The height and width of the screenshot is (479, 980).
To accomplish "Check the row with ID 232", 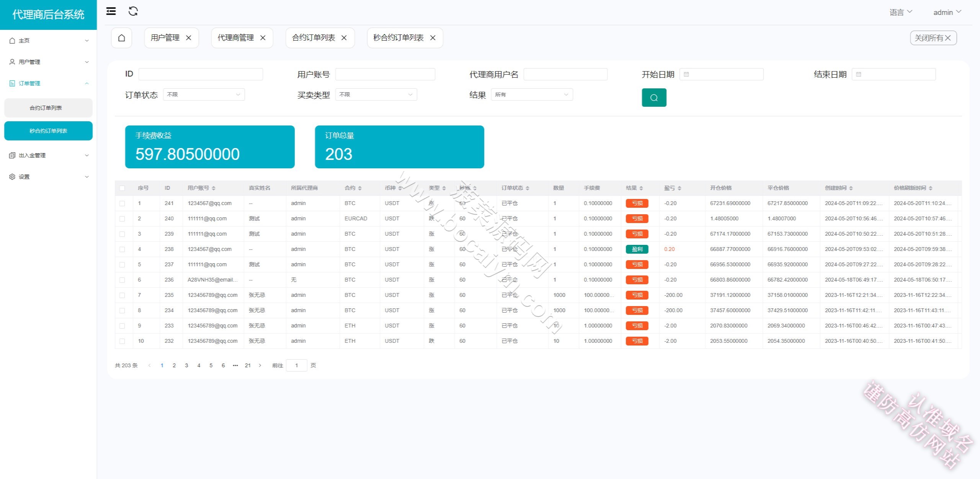I will click(x=122, y=341).
